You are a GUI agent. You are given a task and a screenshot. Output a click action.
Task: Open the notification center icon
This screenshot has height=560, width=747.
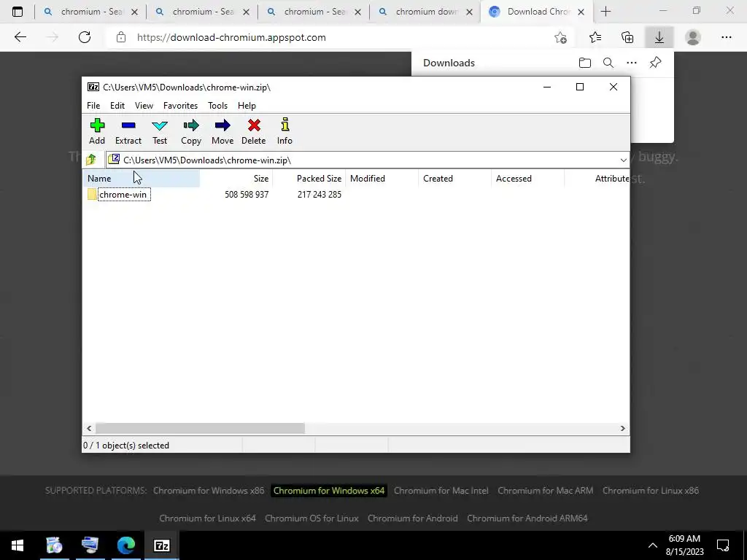pos(723,545)
